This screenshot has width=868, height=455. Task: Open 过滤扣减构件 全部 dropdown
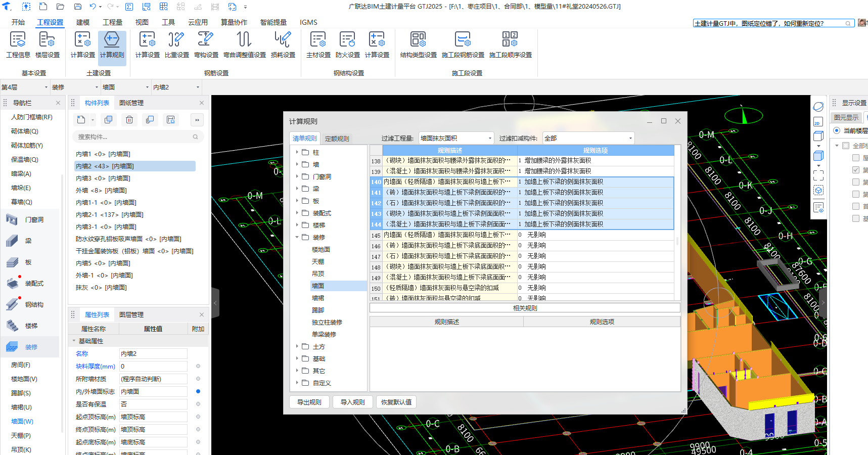(x=588, y=138)
